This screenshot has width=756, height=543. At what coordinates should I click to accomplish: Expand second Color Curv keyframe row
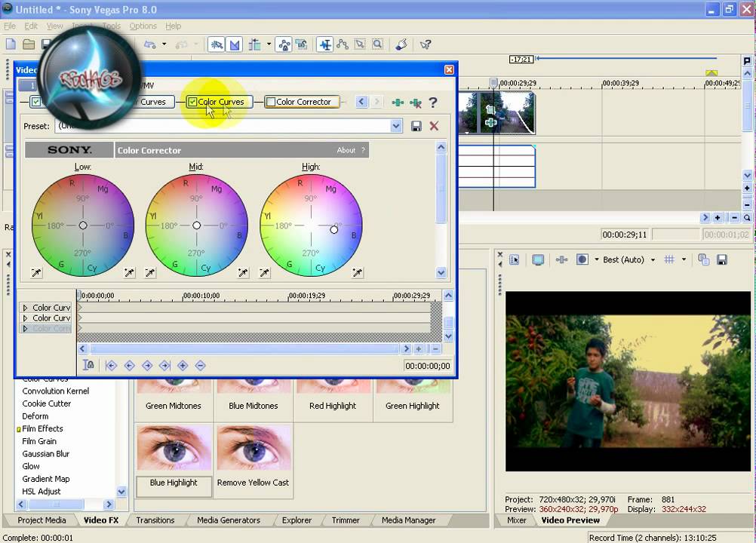pos(25,318)
